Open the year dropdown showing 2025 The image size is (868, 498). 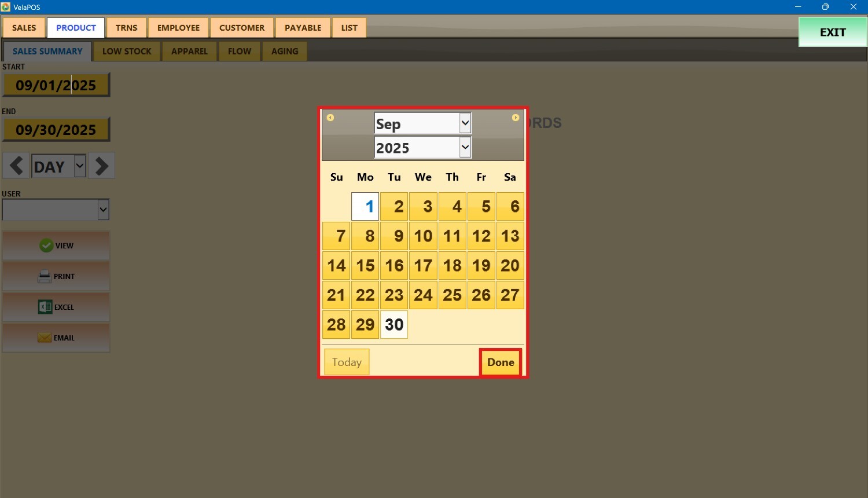(422, 148)
